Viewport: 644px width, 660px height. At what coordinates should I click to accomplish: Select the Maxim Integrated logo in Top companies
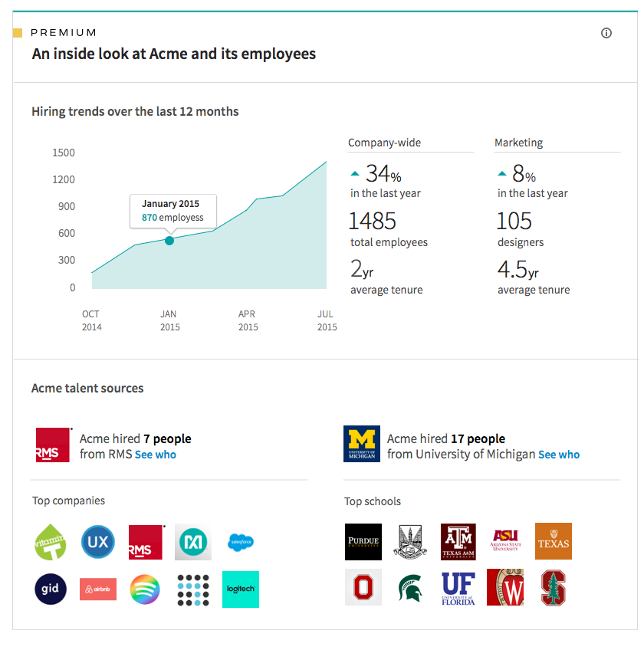coord(192,542)
